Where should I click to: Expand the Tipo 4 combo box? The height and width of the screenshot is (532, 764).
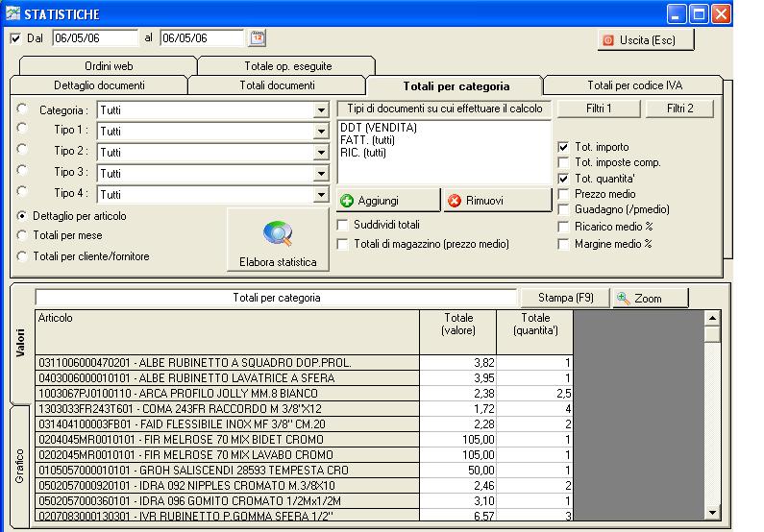[x=321, y=195]
